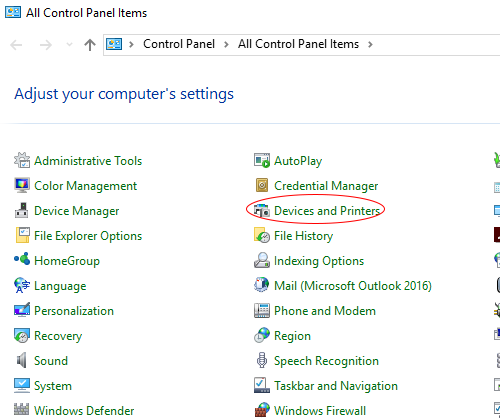
Task: Open the File History link
Action: 303,236
